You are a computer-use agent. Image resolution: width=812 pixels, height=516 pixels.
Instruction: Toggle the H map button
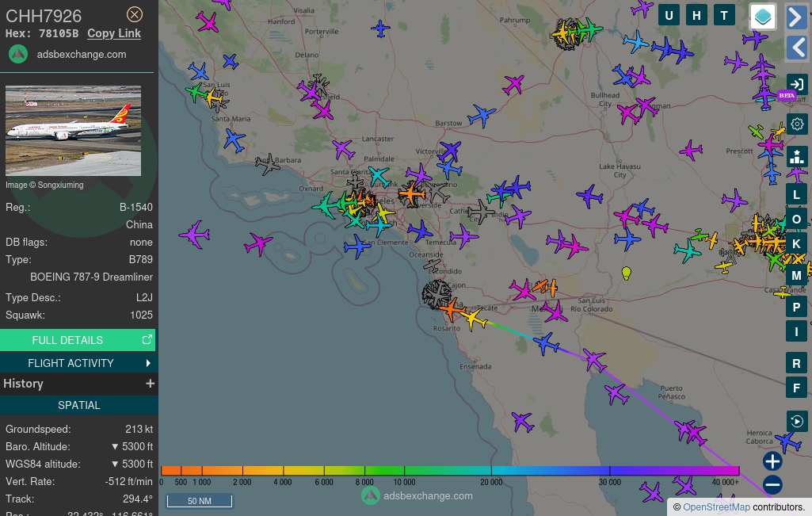[696, 16]
